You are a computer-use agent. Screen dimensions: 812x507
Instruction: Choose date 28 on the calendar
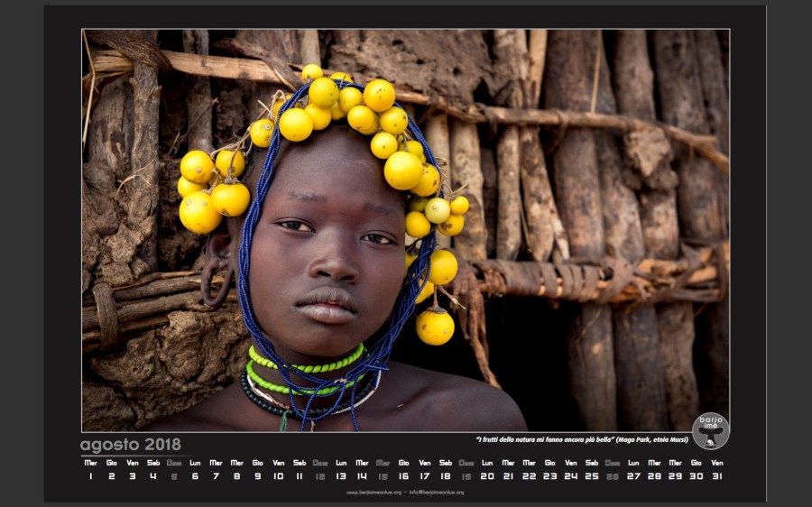[x=654, y=475]
